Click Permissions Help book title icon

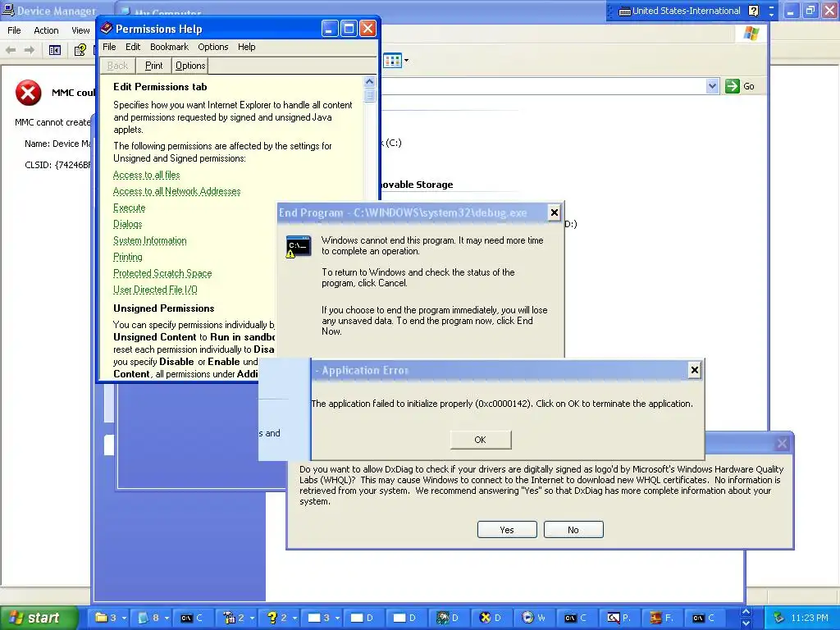pos(106,29)
